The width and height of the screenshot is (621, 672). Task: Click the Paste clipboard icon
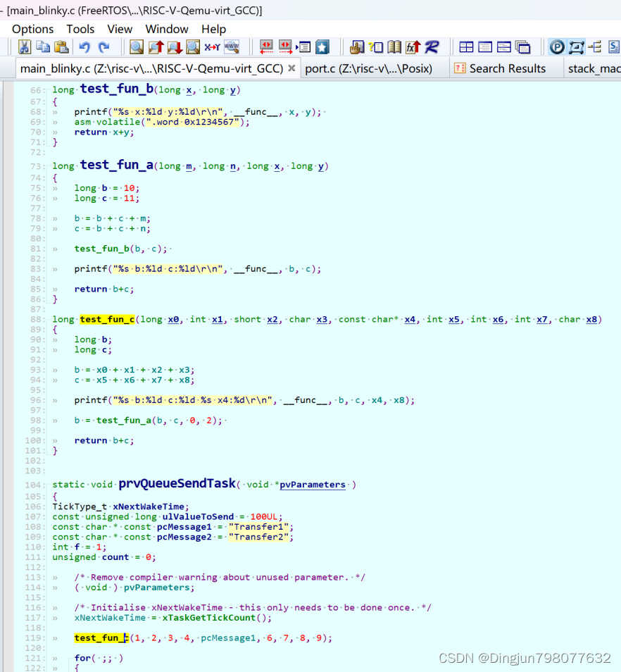click(x=62, y=46)
